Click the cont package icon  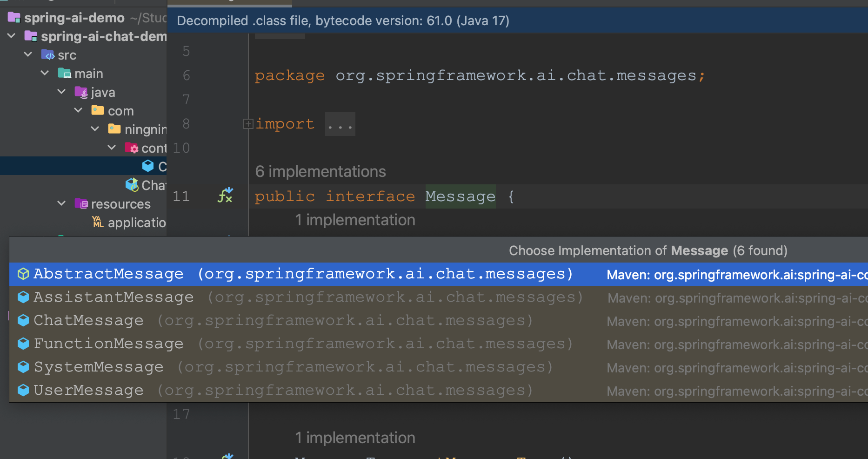132,148
